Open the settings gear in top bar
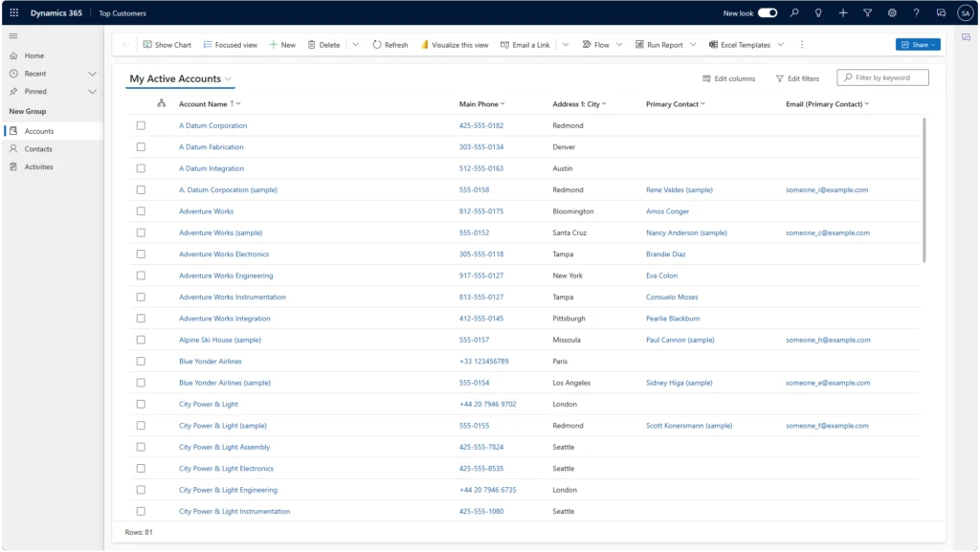 click(x=892, y=13)
